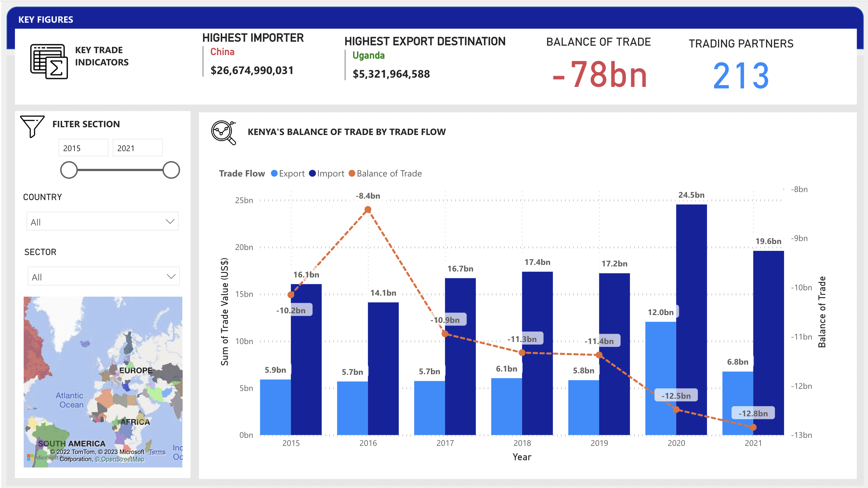
Task: Click the Export legend marker
Action: 274,173
